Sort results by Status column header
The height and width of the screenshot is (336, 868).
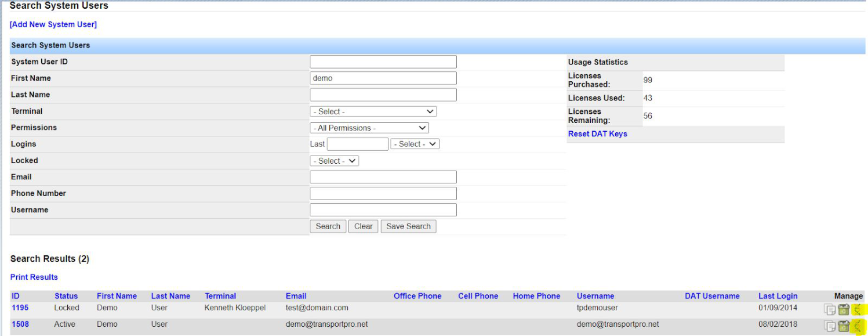coord(66,296)
